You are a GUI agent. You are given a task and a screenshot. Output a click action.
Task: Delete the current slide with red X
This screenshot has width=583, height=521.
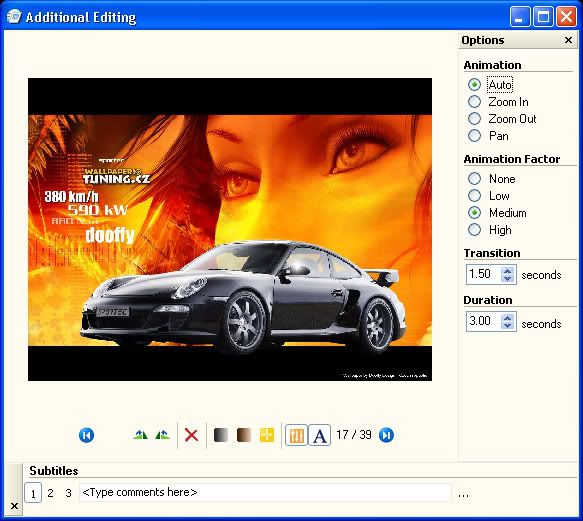click(191, 435)
